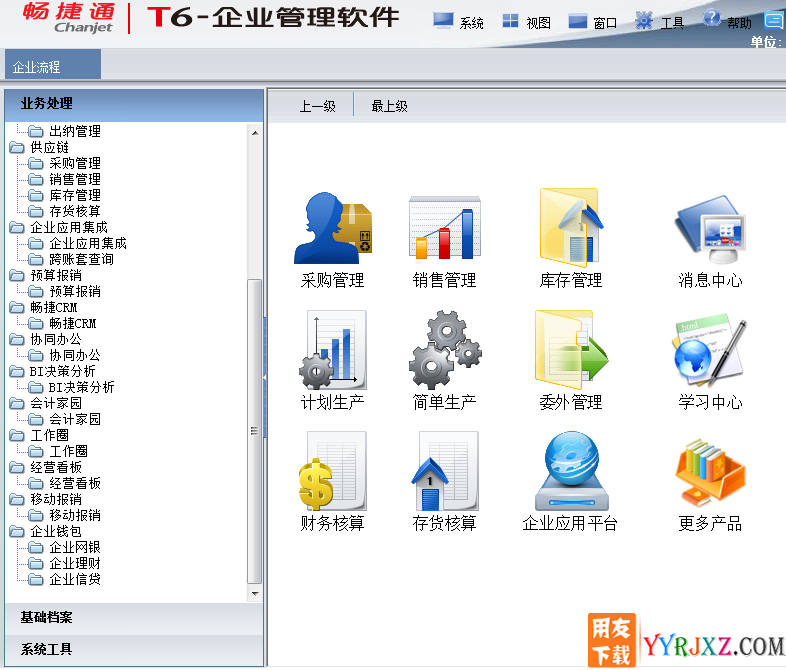Collapse the 供应链 tree folder

pyautogui.click(x=17, y=147)
